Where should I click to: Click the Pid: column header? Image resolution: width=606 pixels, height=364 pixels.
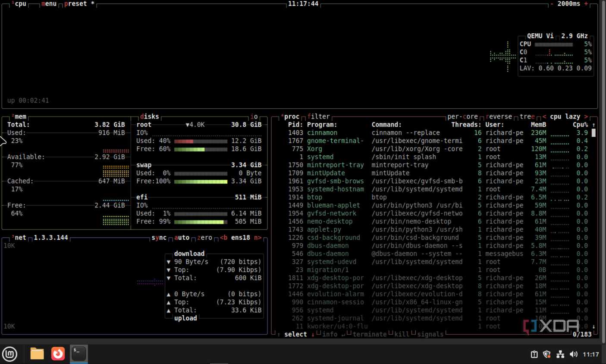295,125
